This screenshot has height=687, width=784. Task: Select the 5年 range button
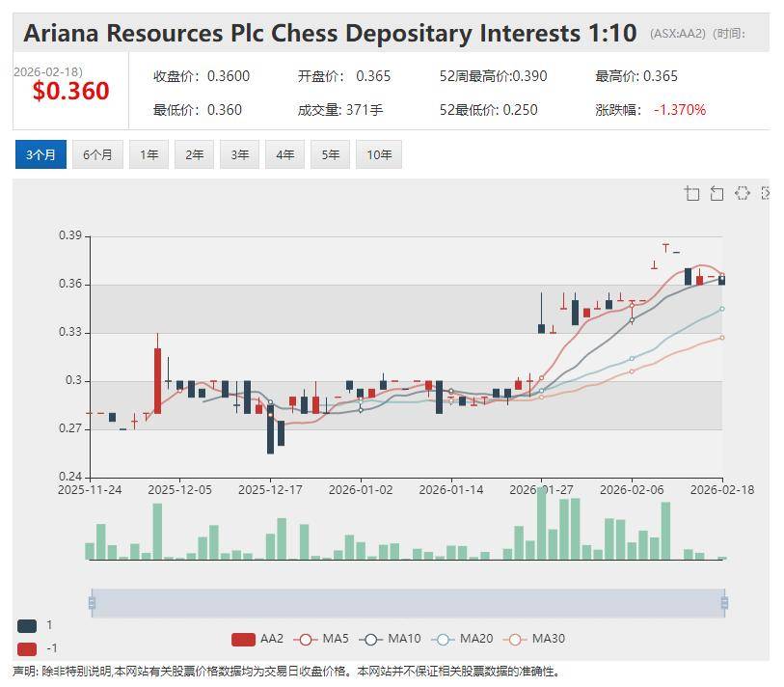330,154
